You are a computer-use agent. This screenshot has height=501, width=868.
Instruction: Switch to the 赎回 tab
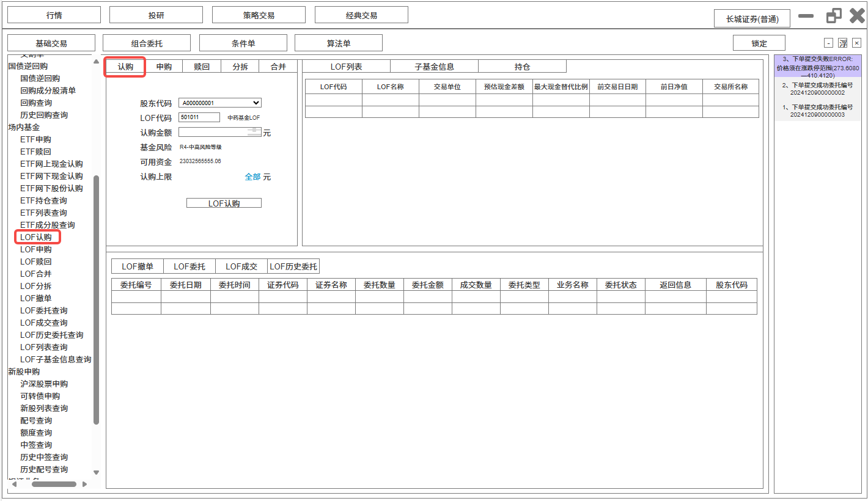click(x=202, y=67)
